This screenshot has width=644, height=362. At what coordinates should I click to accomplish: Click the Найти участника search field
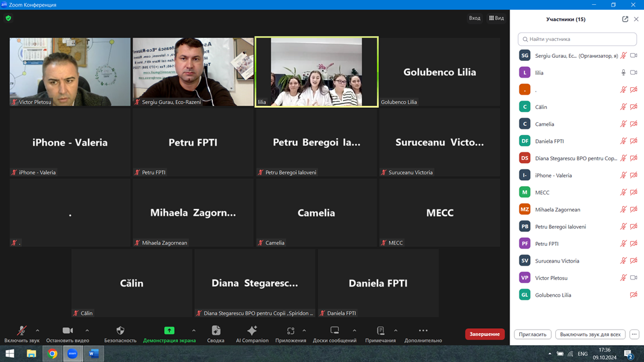coord(577,39)
